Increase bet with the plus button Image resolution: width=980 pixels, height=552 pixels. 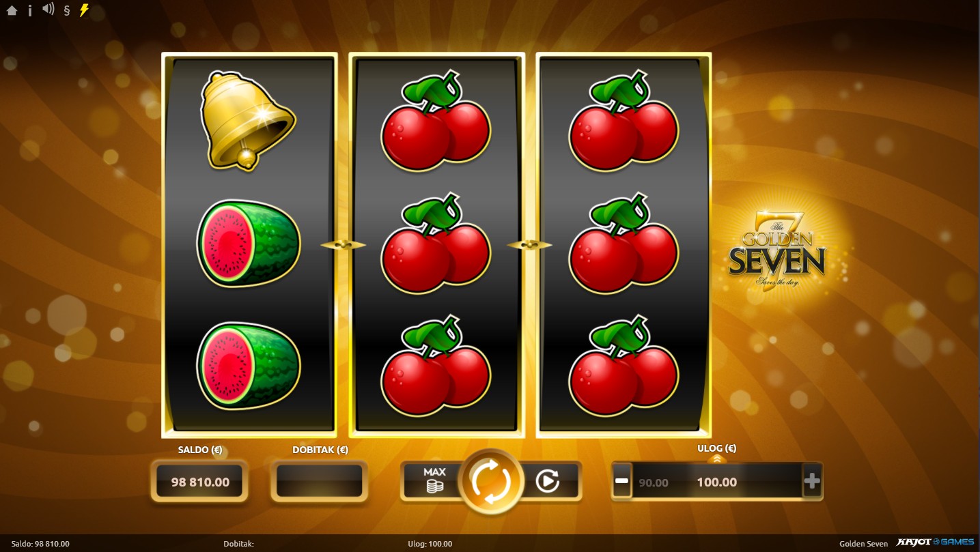pos(811,482)
